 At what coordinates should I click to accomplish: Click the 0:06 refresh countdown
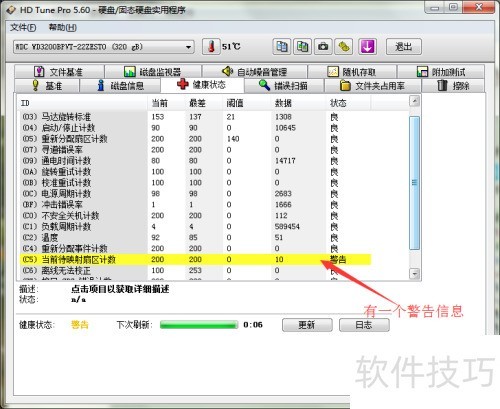pos(253,325)
